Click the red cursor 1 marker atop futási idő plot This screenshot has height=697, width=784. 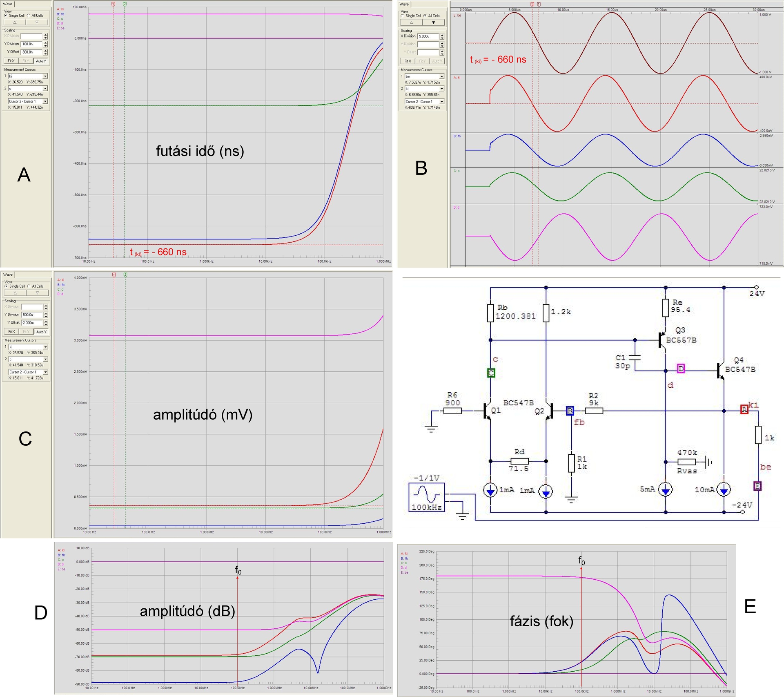pos(113,4)
